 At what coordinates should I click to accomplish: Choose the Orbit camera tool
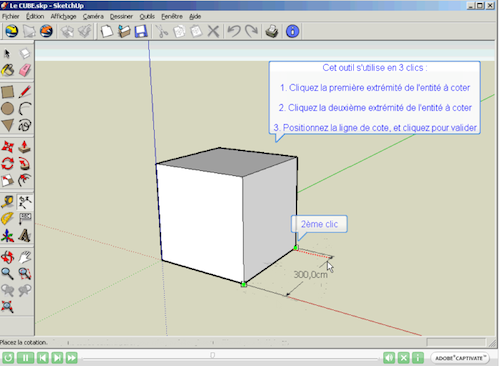coord(7,257)
